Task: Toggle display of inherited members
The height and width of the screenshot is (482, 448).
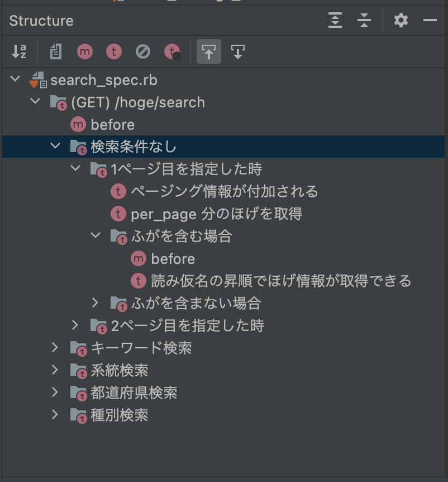Action: pyautogui.click(x=55, y=51)
